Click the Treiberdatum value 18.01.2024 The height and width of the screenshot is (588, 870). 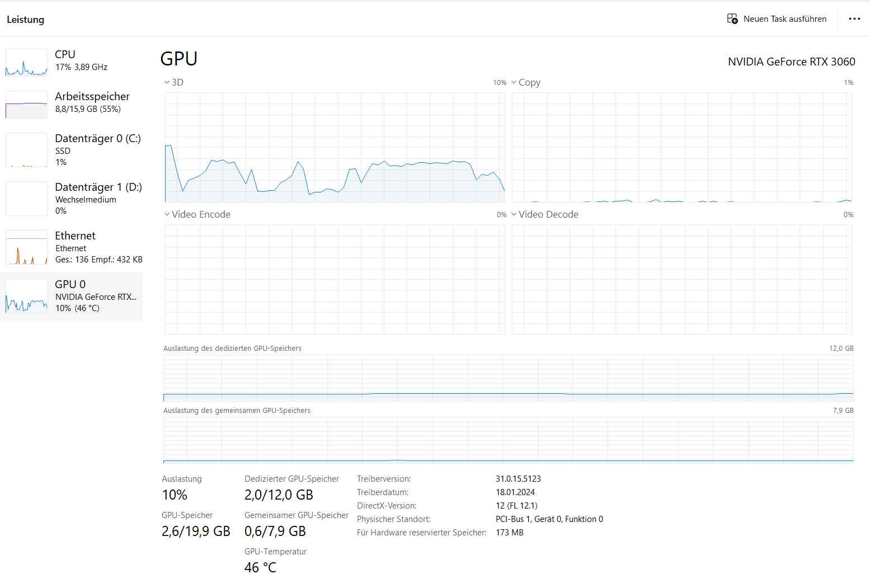(515, 492)
